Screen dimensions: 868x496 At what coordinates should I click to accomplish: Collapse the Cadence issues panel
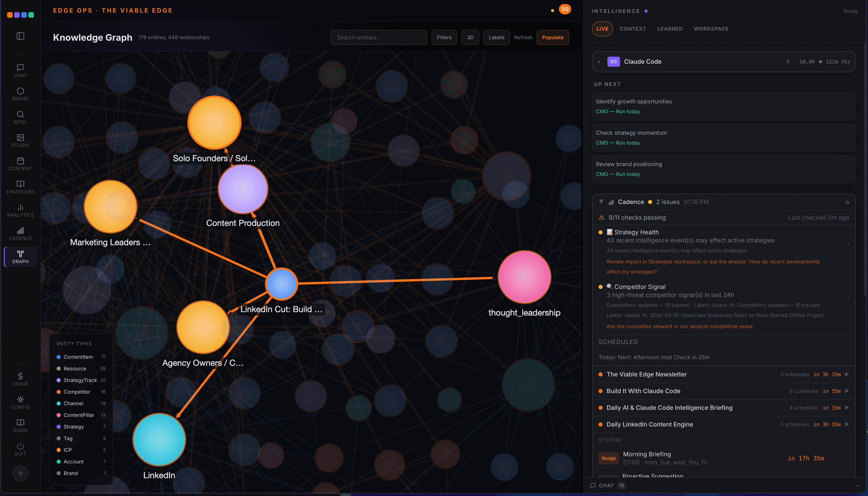tap(601, 202)
